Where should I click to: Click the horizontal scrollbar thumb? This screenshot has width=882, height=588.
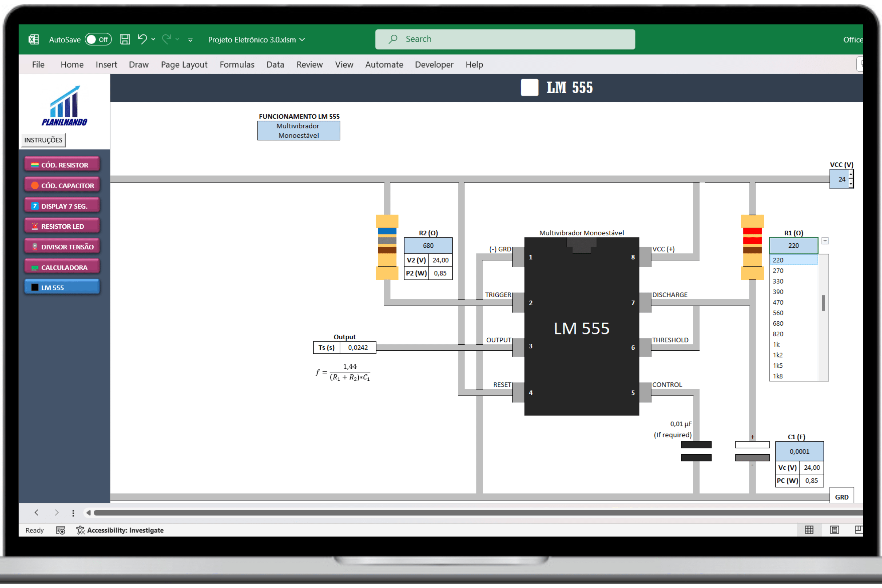[x=478, y=513]
